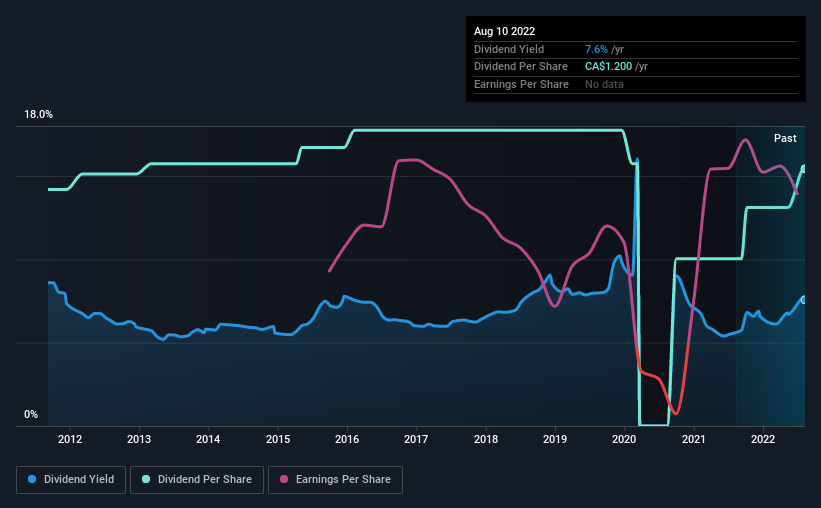Click the 2020 year label
Viewport: 821px width, 508px height.
tap(624, 439)
